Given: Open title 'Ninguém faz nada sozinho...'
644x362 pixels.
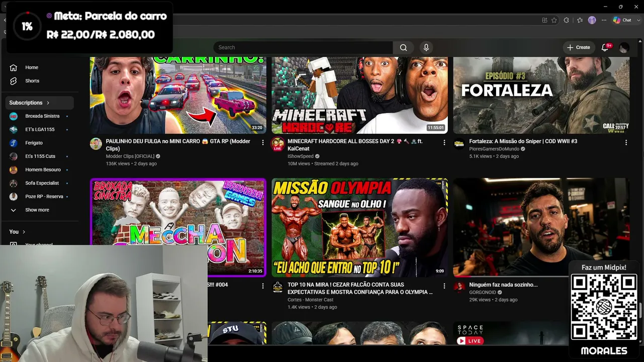Looking at the screenshot, I should [x=503, y=285].
